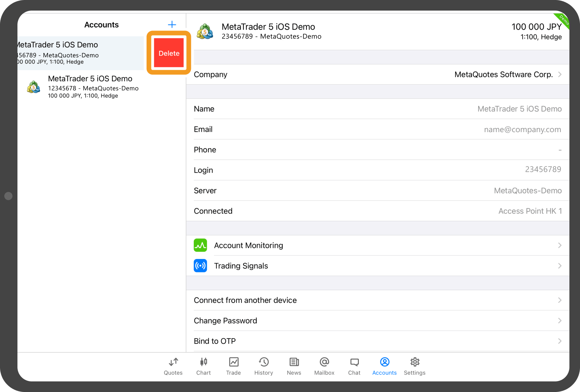Switch to the History tab

pyautogui.click(x=264, y=366)
